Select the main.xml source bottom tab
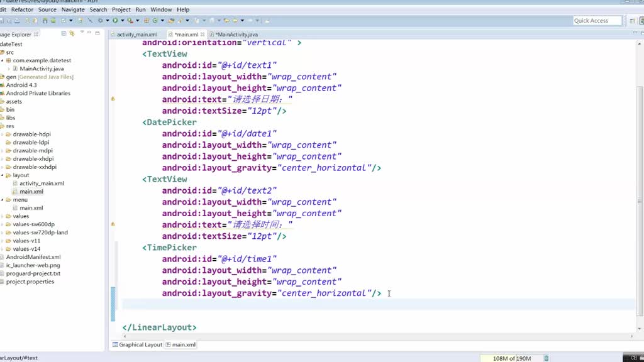The height and width of the screenshot is (362, 644). click(x=180, y=345)
